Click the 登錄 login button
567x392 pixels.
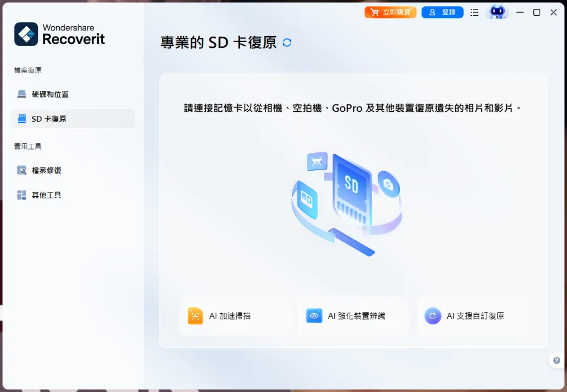(x=442, y=12)
